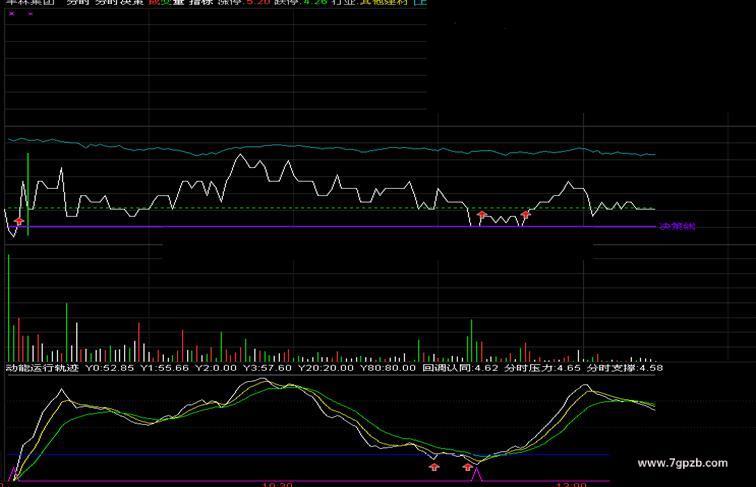756x487 pixels.
Task: Click the purple triangle spike on the momentum baseline
Action: point(476,474)
